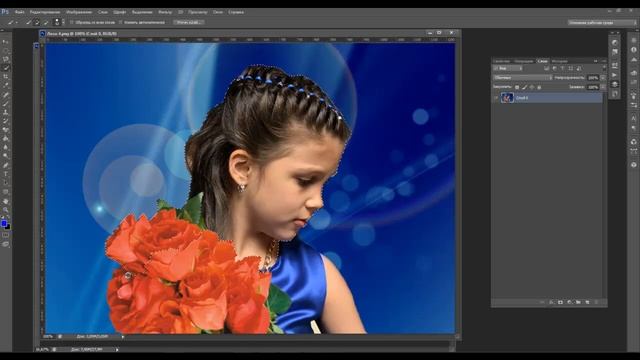Image resolution: width=640 pixels, height=360 pixels.
Task: Select the Gradient tool
Action: pyautogui.click(x=6, y=138)
